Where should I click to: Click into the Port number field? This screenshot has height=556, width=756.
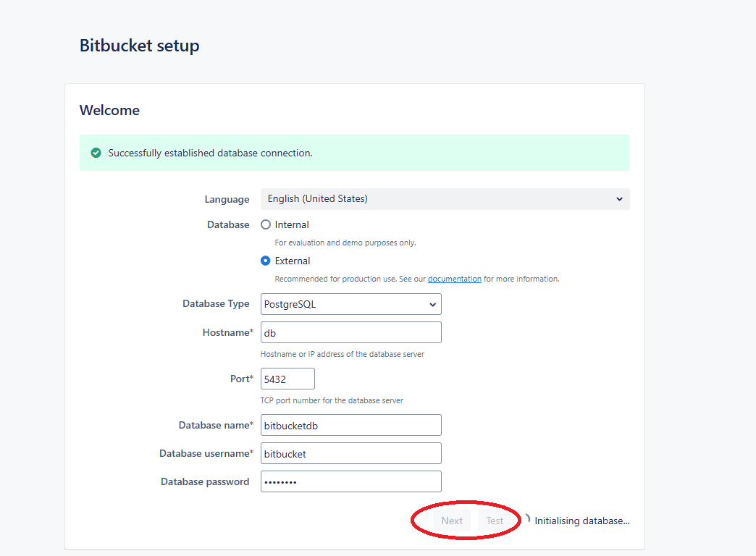pos(287,379)
